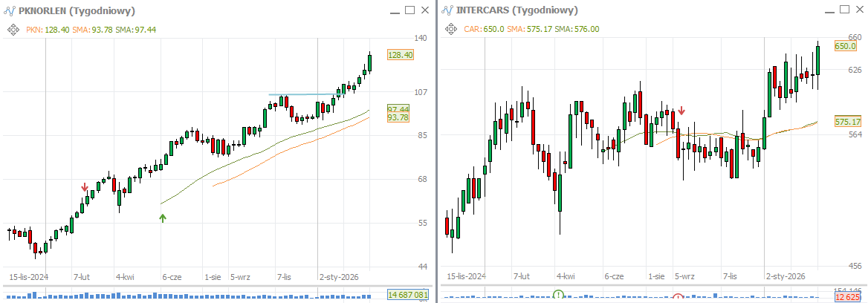Screen dimensions: 868x303
Task: Close the INTERCARS chart window
Action: (x=860, y=10)
